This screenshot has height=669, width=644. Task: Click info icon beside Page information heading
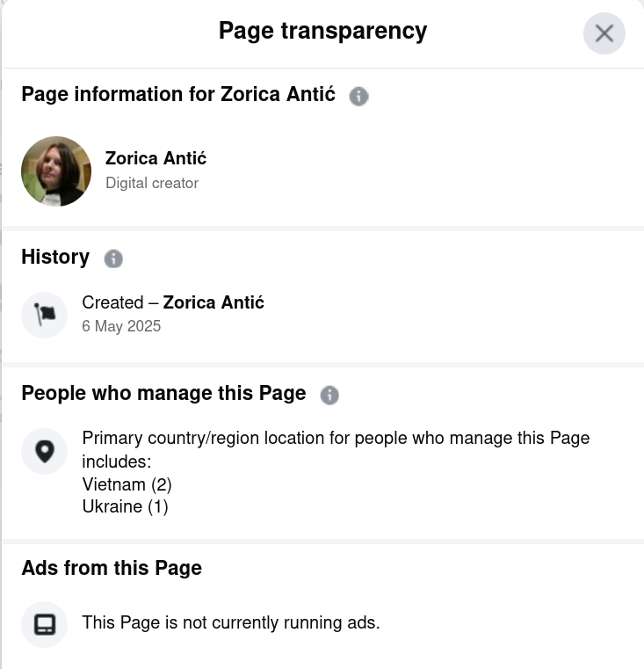pos(358,96)
